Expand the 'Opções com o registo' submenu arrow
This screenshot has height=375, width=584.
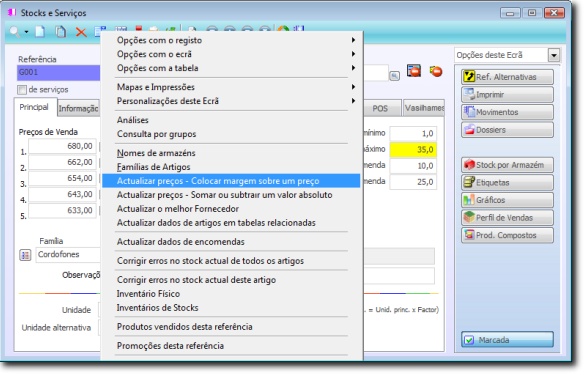(x=353, y=40)
